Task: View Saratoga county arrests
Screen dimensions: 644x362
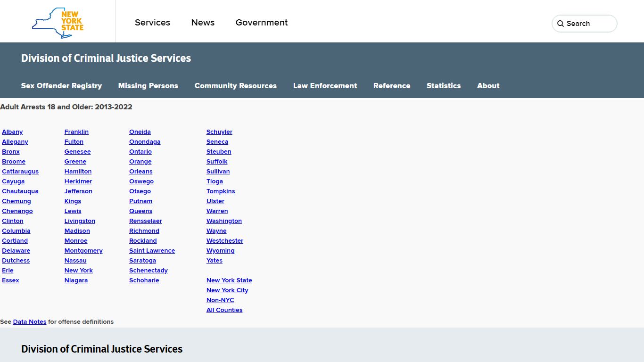Action: click(x=142, y=261)
